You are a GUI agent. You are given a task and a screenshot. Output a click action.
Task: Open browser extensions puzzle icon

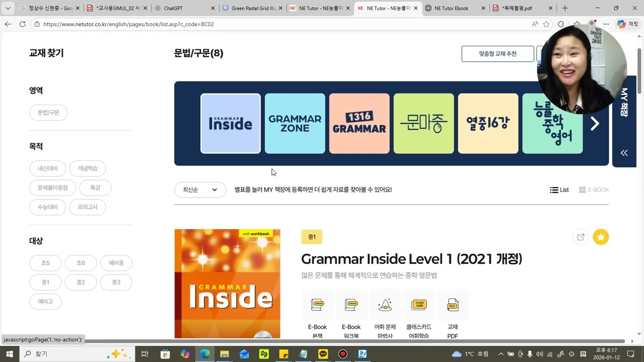561,24
